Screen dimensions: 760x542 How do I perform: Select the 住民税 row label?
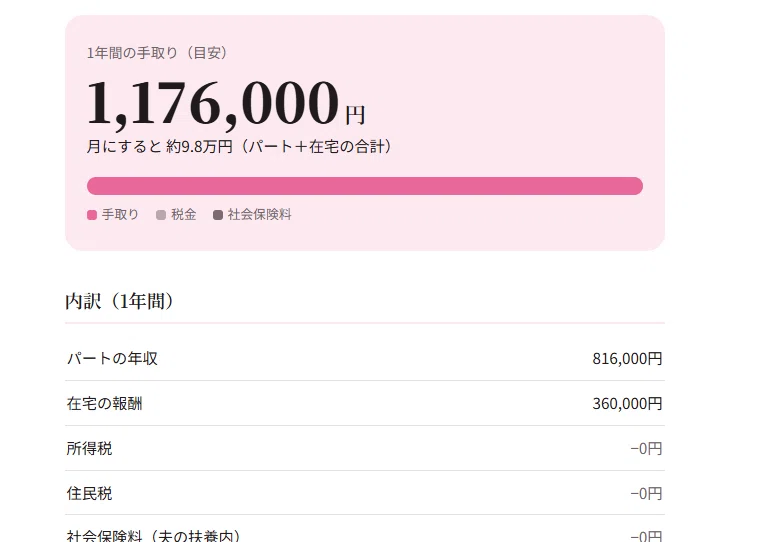tap(89, 494)
